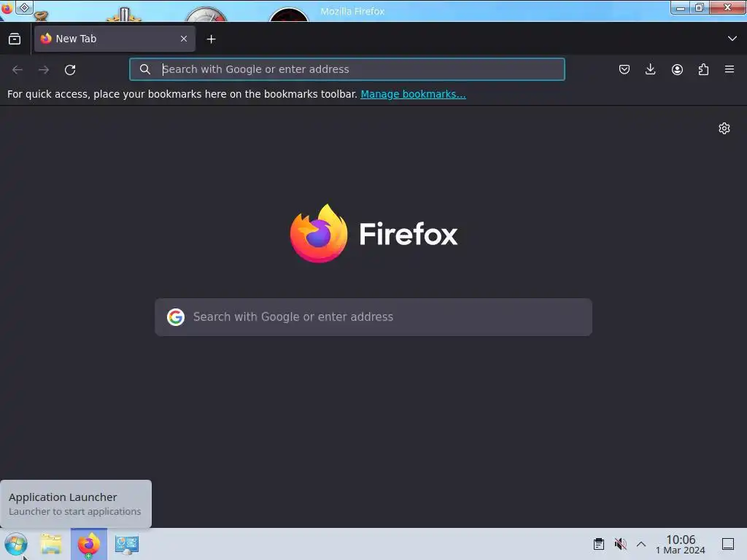Personalize new tab with gear icon
747x560 pixels.
pyautogui.click(x=724, y=128)
